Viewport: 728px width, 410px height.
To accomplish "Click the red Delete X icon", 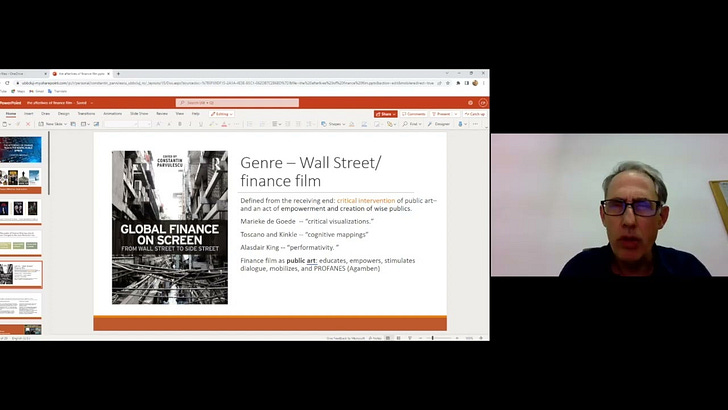I will (x=28, y=124).
